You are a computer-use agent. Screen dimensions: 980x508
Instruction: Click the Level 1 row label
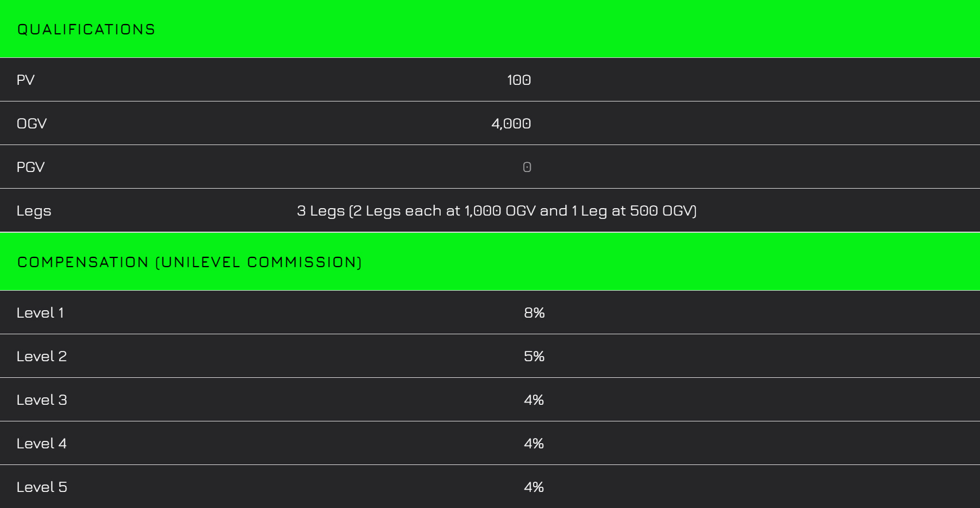pyautogui.click(x=40, y=312)
